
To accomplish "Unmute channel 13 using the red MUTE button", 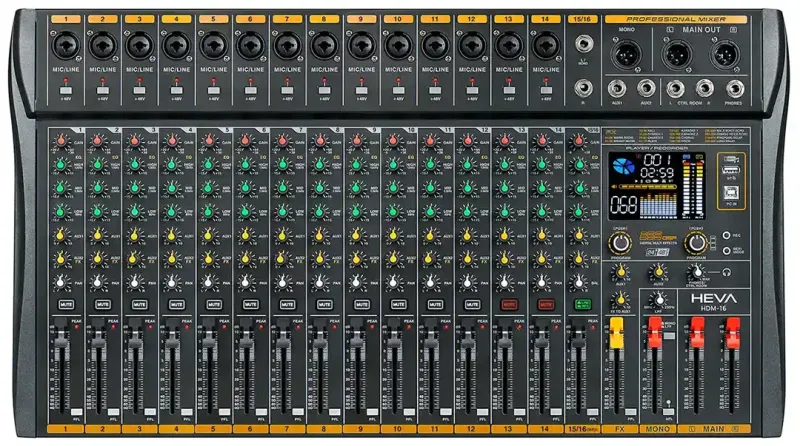I will pyautogui.click(x=509, y=305).
